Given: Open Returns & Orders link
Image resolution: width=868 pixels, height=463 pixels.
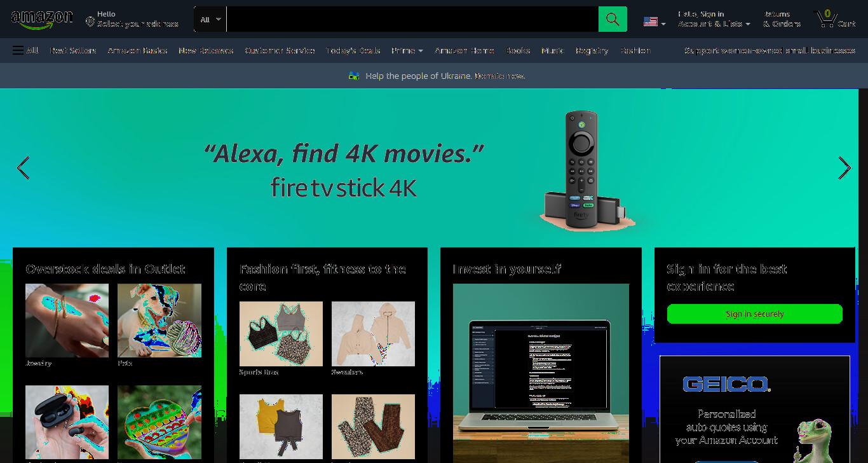Looking at the screenshot, I should (782, 19).
